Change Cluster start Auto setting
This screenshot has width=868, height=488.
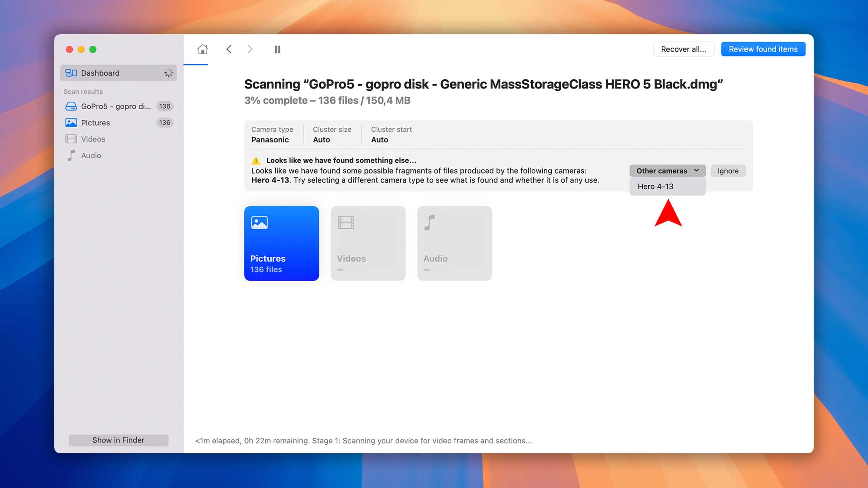pos(391,134)
